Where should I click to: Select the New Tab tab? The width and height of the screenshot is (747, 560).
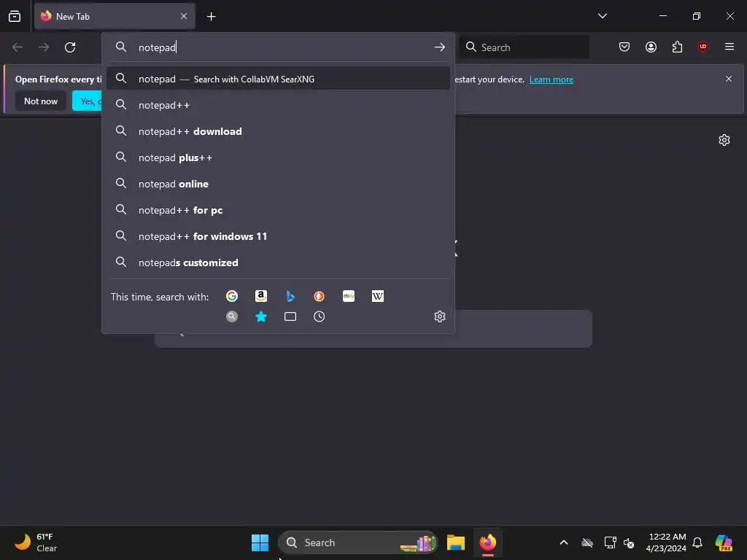115,17
